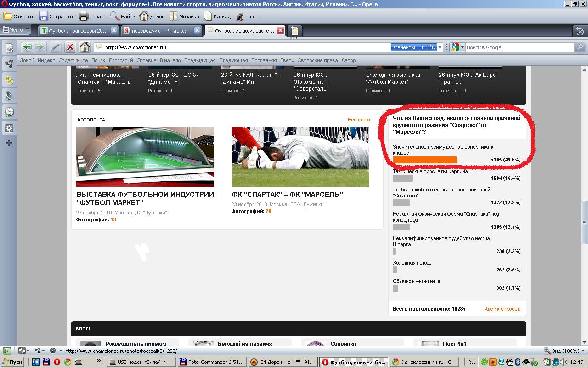
Task: Open the closed tabs trash icon
Action: point(580,31)
